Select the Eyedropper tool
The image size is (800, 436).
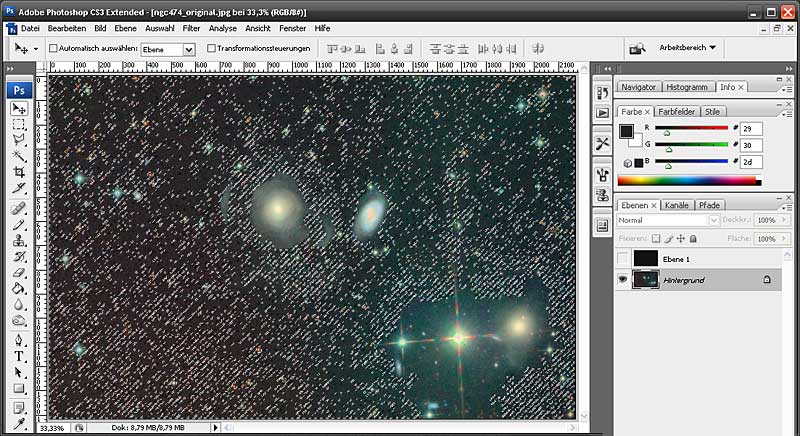(x=19, y=424)
